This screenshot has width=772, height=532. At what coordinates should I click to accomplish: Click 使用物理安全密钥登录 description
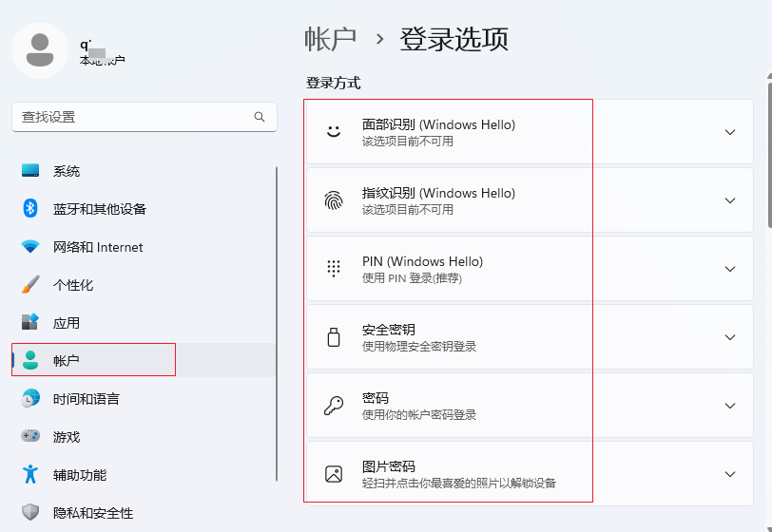point(419,347)
